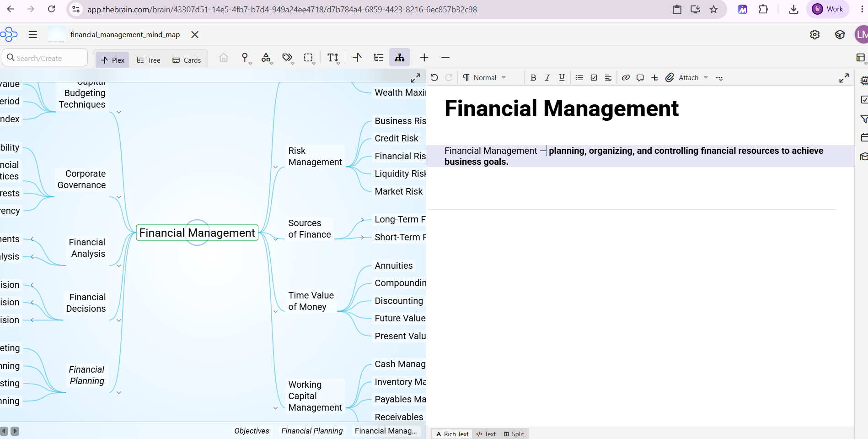Insert a hyperlink in the note
This screenshot has width=868, height=439.
626,78
